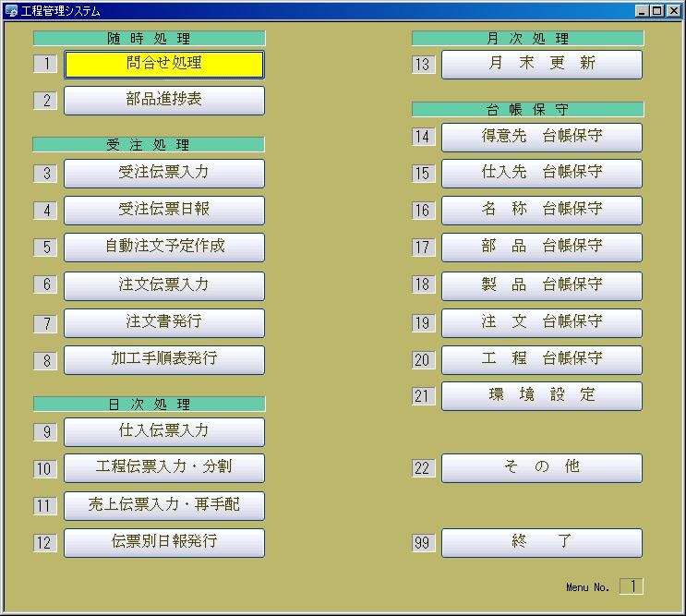Screen dimensions: 686x616
Task: Launch 自動注文予定作成
Action: (163, 248)
